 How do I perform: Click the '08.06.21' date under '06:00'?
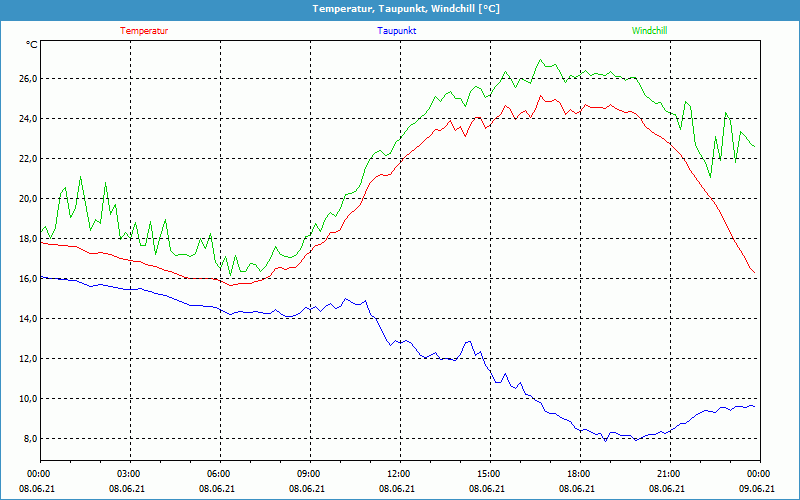click(x=217, y=489)
